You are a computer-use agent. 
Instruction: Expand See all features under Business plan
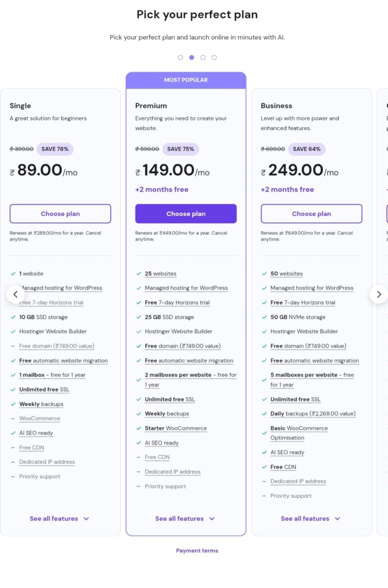pyautogui.click(x=311, y=519)
